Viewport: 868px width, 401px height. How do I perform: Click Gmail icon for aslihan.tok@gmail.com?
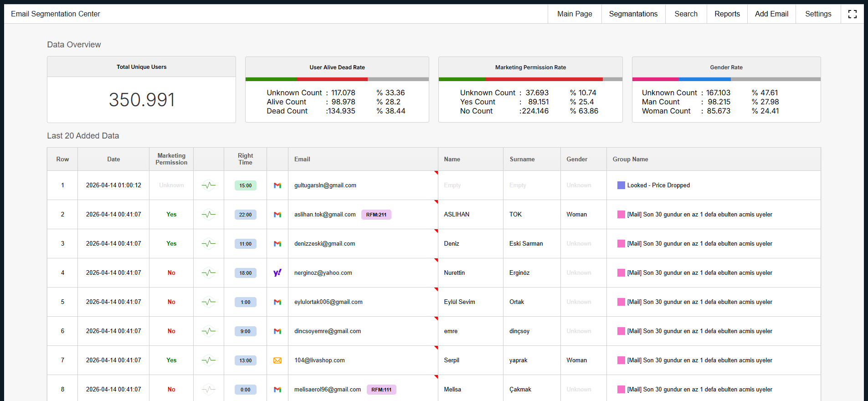click(x=277, y=215)
